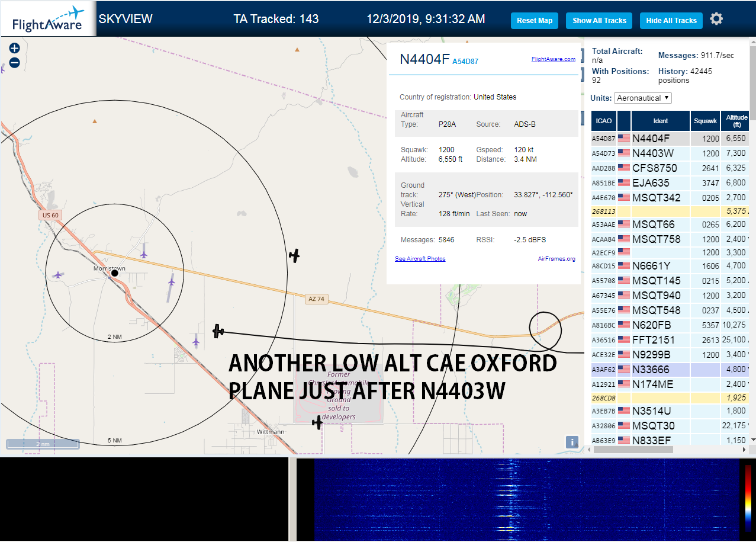This screenshot has width=756, height=542.
Task: Click the Morristown black site marker
Action: point(115,274)
